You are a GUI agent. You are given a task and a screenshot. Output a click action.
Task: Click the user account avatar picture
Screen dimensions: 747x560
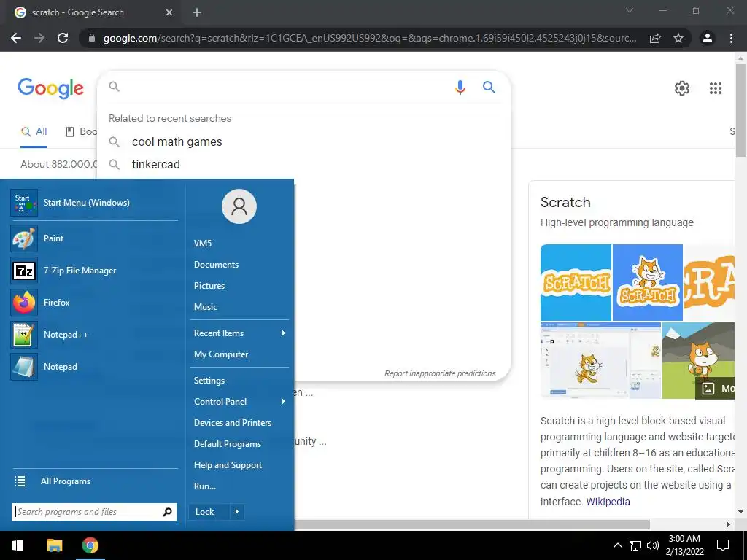point(239,206)
